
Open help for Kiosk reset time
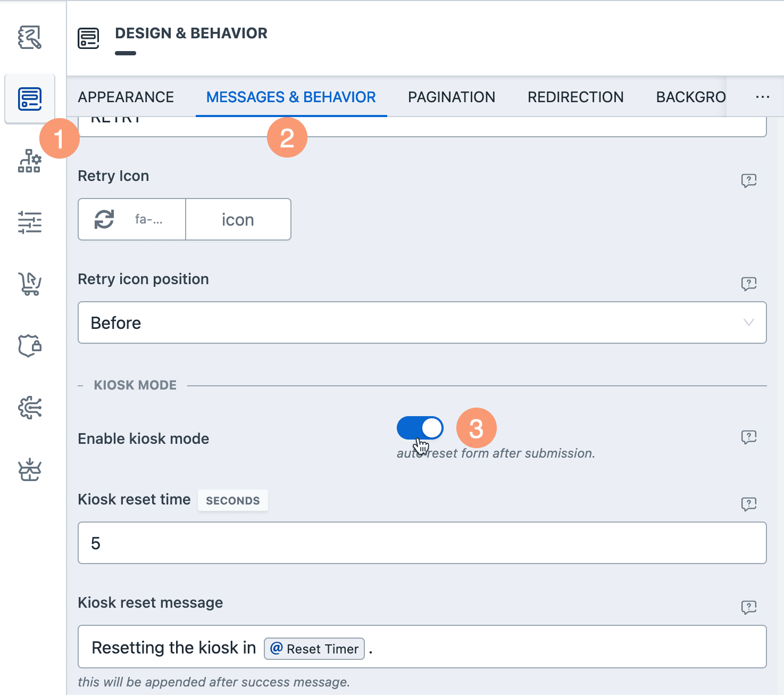pos(749,504)
